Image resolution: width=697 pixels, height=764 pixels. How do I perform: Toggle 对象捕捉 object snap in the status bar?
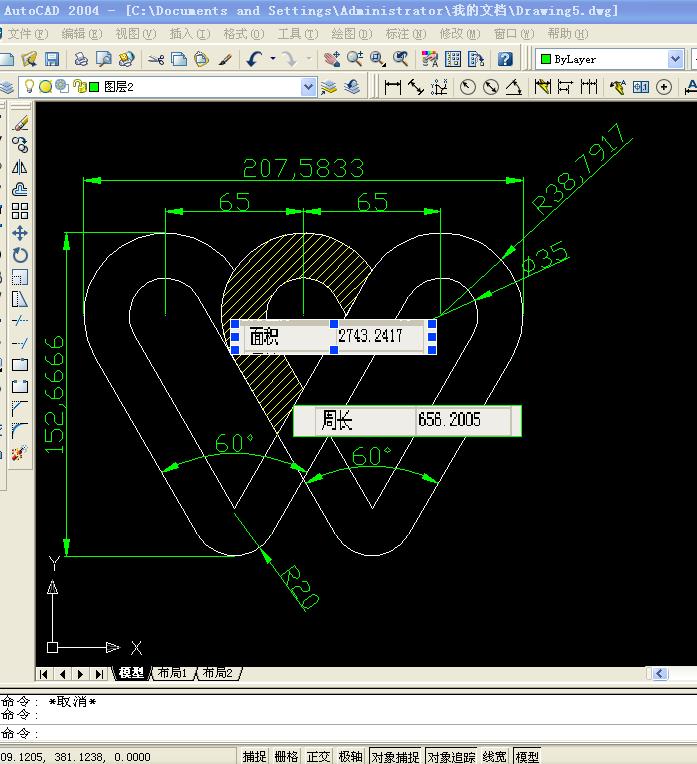click(395, 757)
